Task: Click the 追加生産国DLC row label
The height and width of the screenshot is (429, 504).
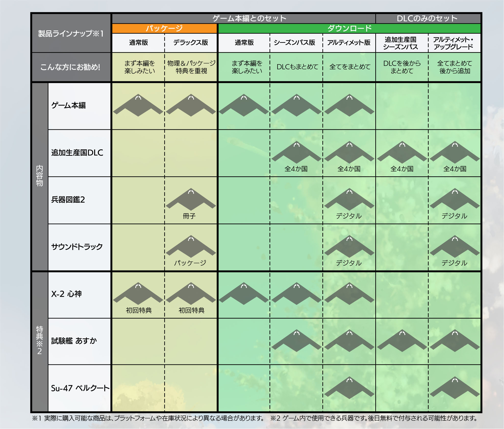Action: tap(77, 153)
